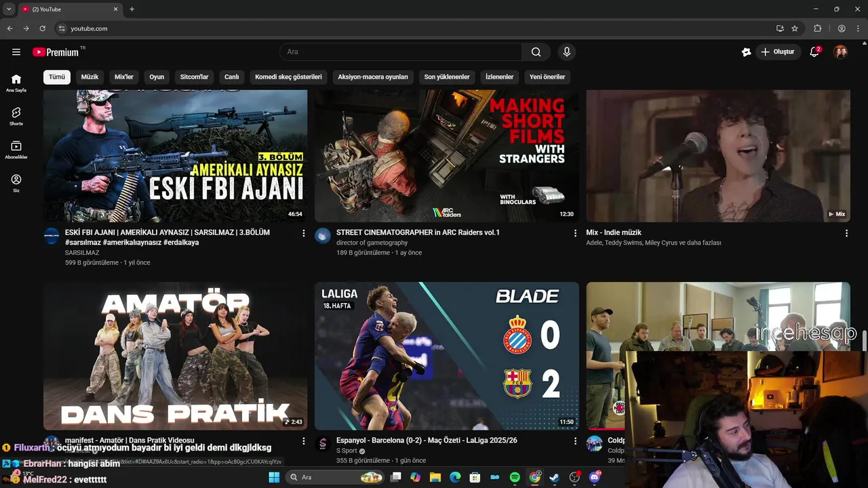Select Aksiyon-macera oyunları chip
Screen dimensions: 868x488
(373, 77)
